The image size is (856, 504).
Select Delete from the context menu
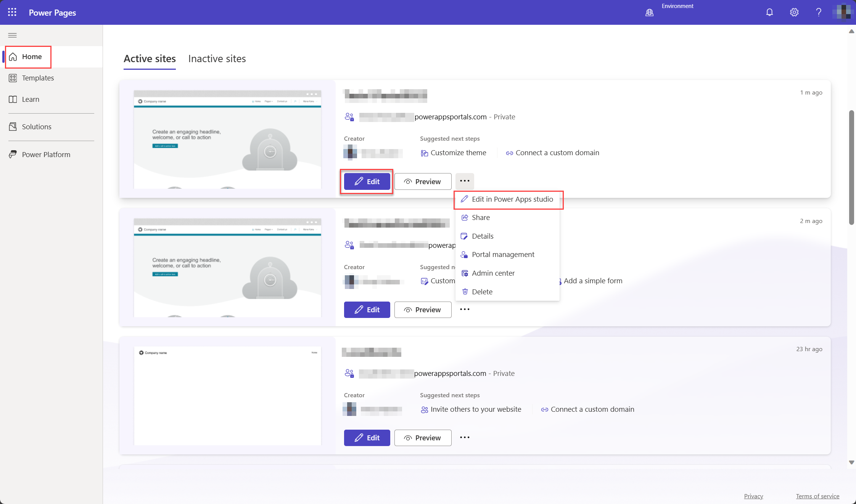coord(482,292)
